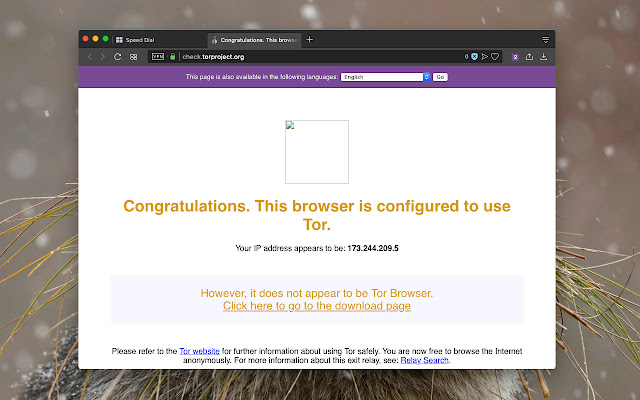Select the Congratulations. This browser tab
The image size is (640, 400).
click(x=255, y=40)
